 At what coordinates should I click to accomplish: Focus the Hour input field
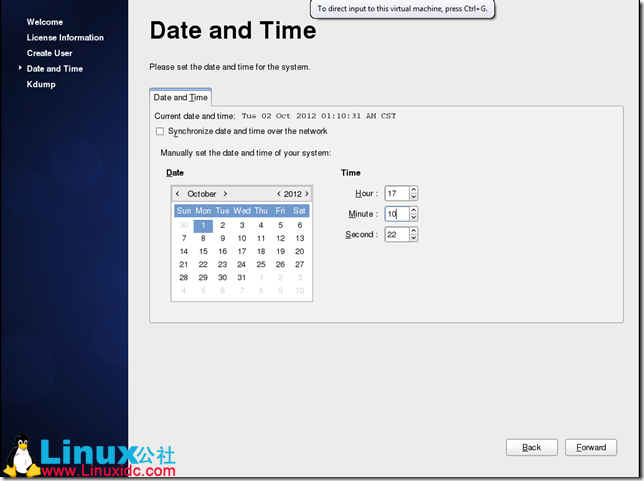tap(397, 193)
